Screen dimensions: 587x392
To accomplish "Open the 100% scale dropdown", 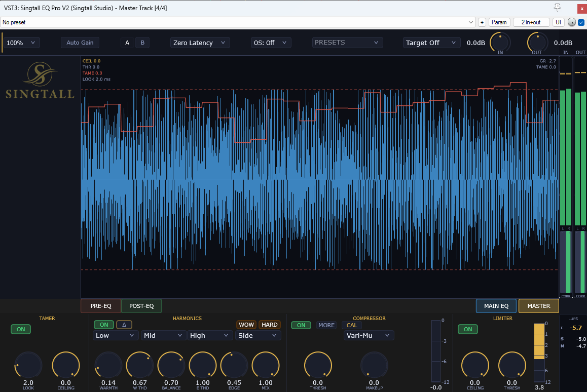I will (21, 43).
